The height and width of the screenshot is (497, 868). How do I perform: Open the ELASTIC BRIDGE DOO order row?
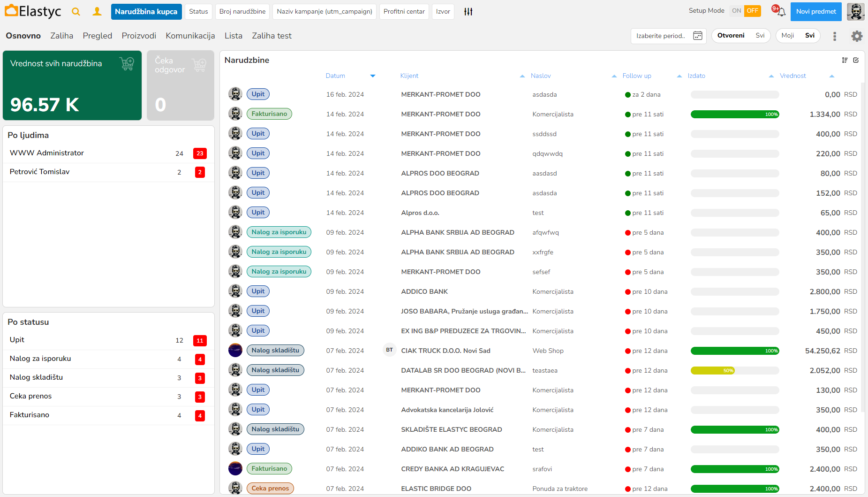tap(543, 489)
